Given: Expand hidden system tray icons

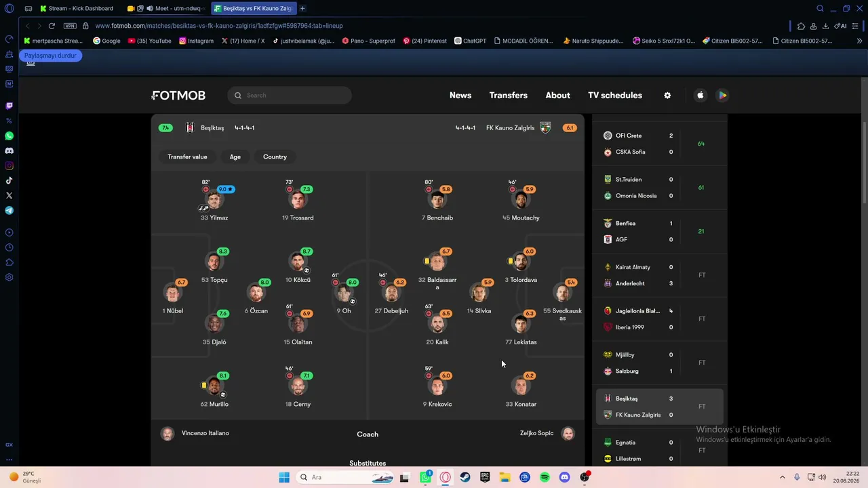Looking at the screenshot, I should [x=783, y=477].
